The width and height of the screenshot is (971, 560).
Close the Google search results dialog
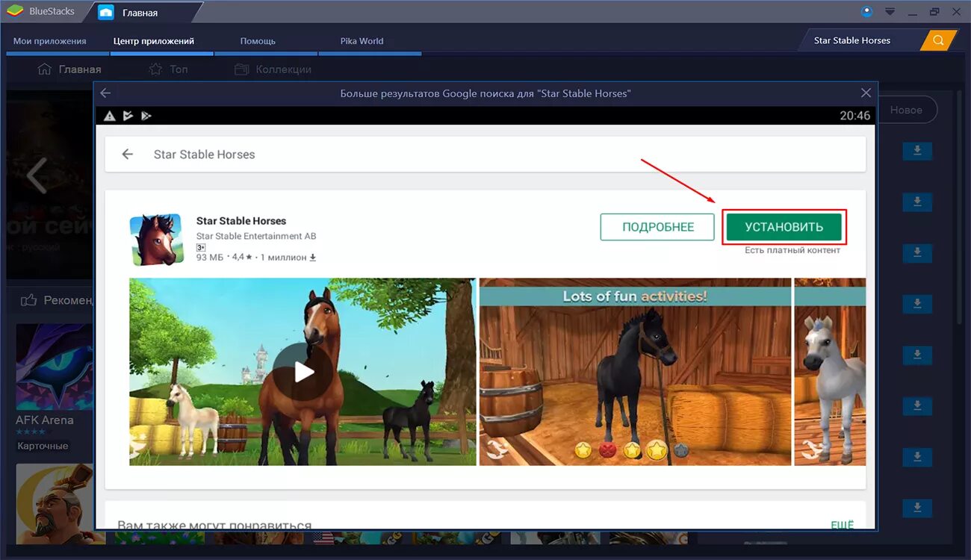[866, 93]
